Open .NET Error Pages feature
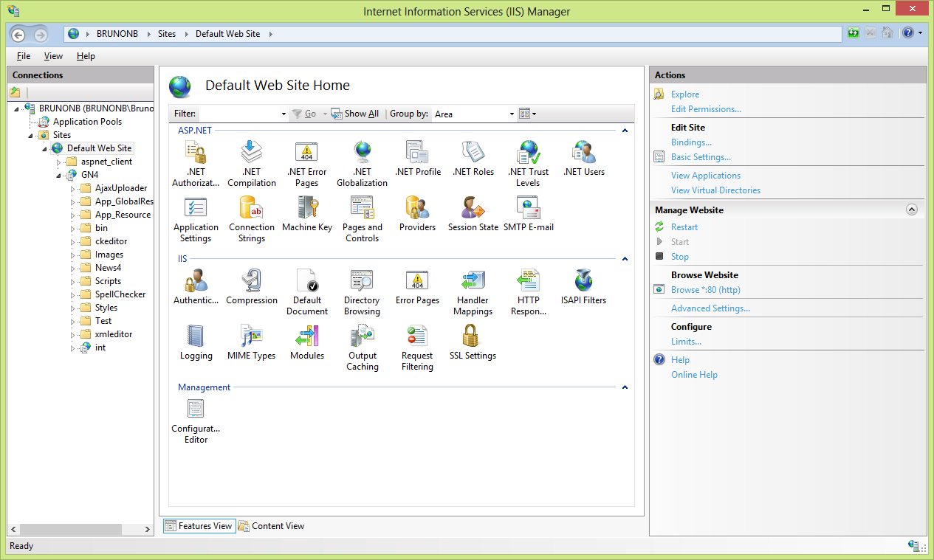This screenshot has height=560, width=934. click(306, 164)
